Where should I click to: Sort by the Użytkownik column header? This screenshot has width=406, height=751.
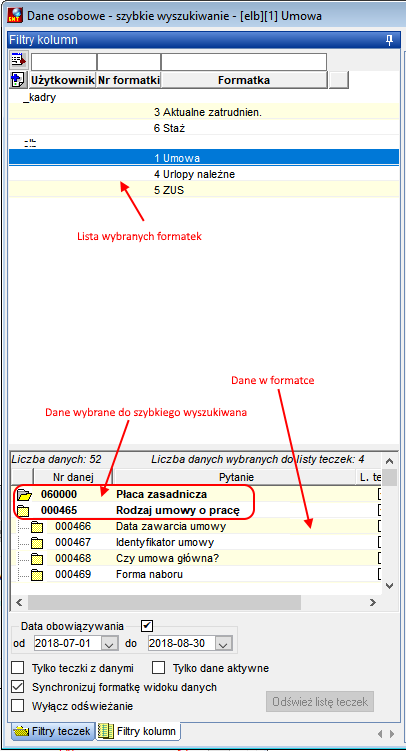(x=63, y=80)
